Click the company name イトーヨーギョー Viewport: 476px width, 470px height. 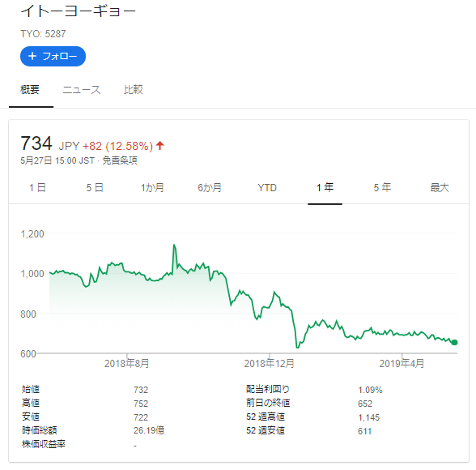[78, 11]
